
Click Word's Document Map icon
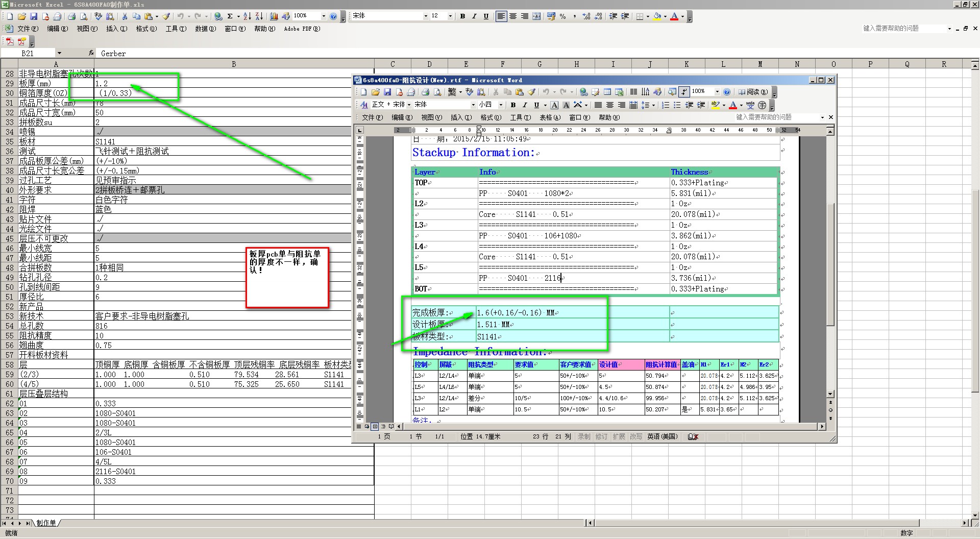(672, 92)
